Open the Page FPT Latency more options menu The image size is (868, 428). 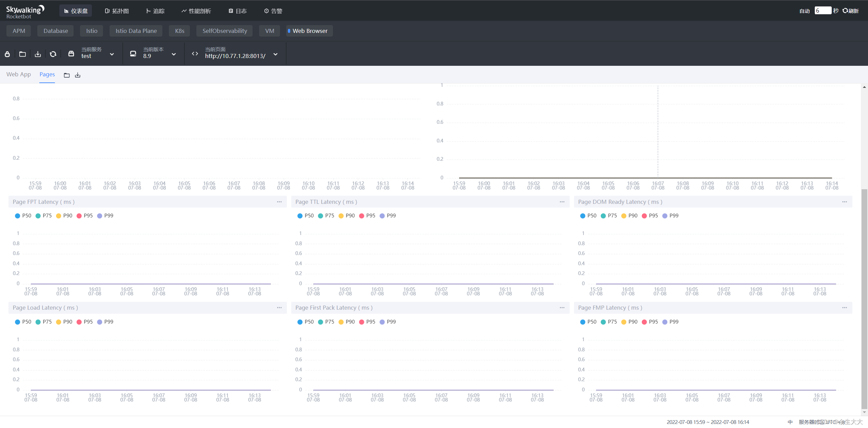[279, 202]
